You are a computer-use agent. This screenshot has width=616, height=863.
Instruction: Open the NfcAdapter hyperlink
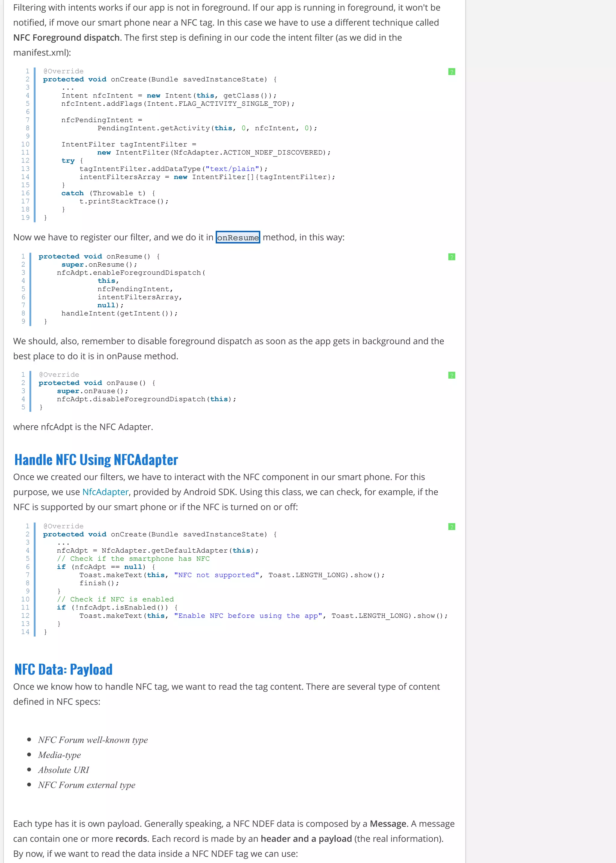[106, 492]
